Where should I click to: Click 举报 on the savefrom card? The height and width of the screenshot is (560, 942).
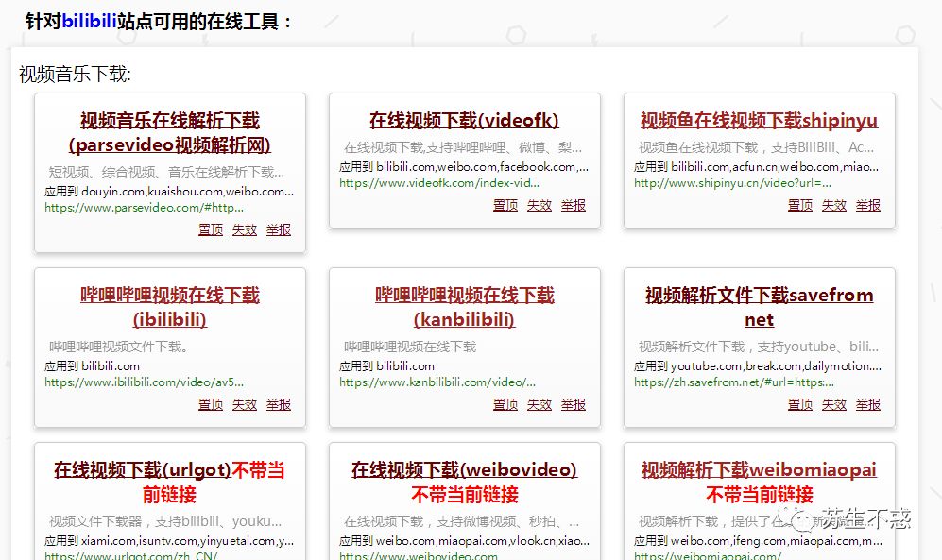tap(868, 404)
